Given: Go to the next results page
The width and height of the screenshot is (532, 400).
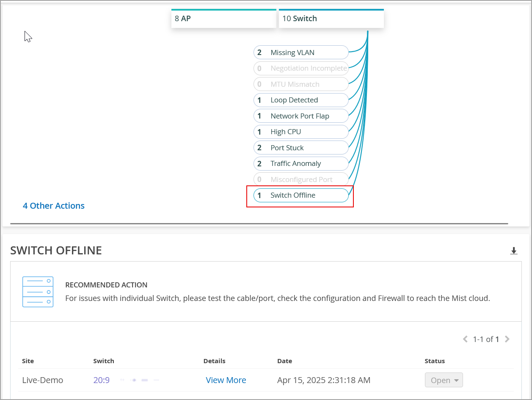Looking at the screenshot, I should (x=507, y=339).
